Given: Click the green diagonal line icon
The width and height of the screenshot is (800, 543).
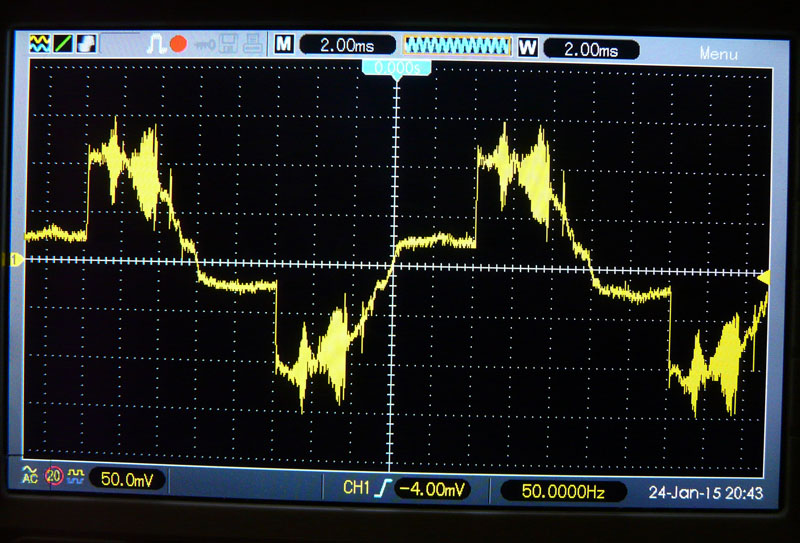Looking at the screenshot, I should pyautogui.click(x=62, y=44).
